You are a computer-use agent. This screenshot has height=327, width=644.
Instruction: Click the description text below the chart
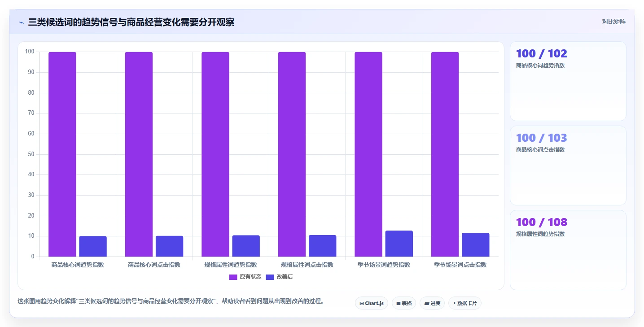(171, 301)
